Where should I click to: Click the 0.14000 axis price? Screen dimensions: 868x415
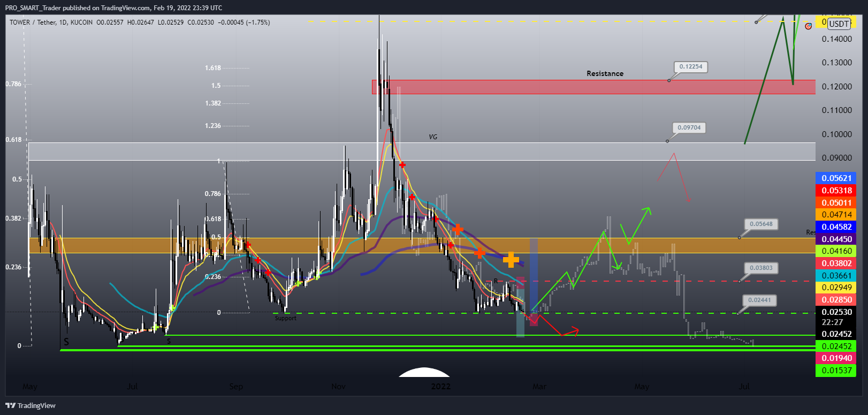[x=836, y=39]
